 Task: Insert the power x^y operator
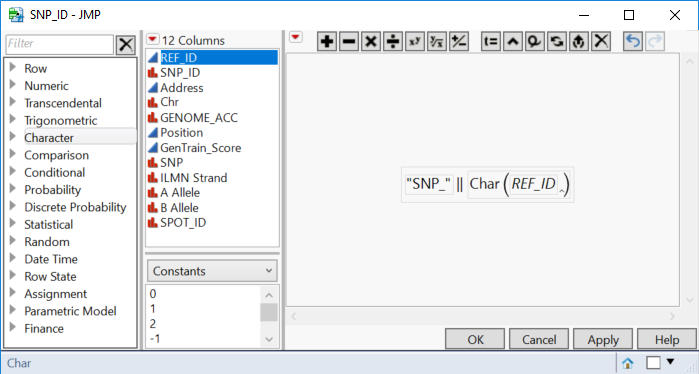pyautogui.click(x=415, y=42)
